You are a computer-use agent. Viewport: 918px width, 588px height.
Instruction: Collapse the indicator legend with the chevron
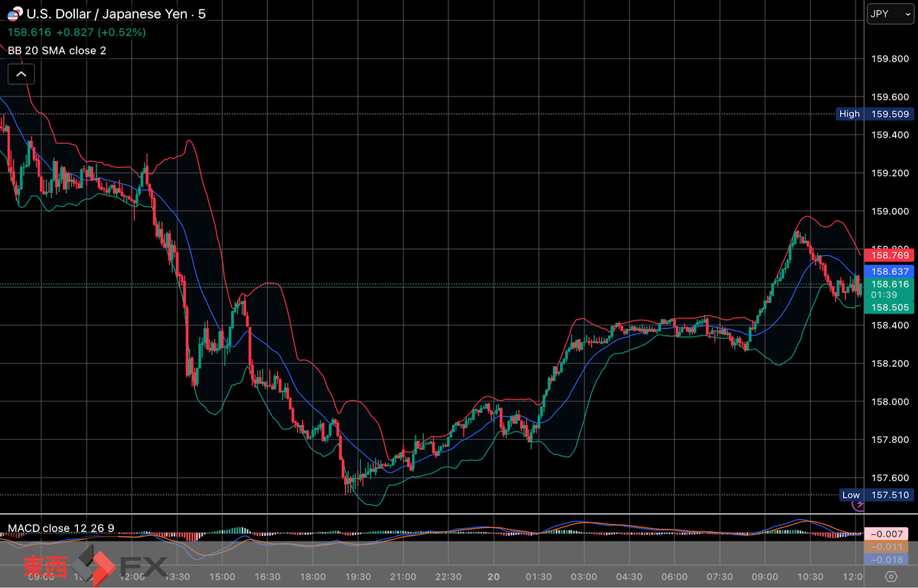click(21, 74)
